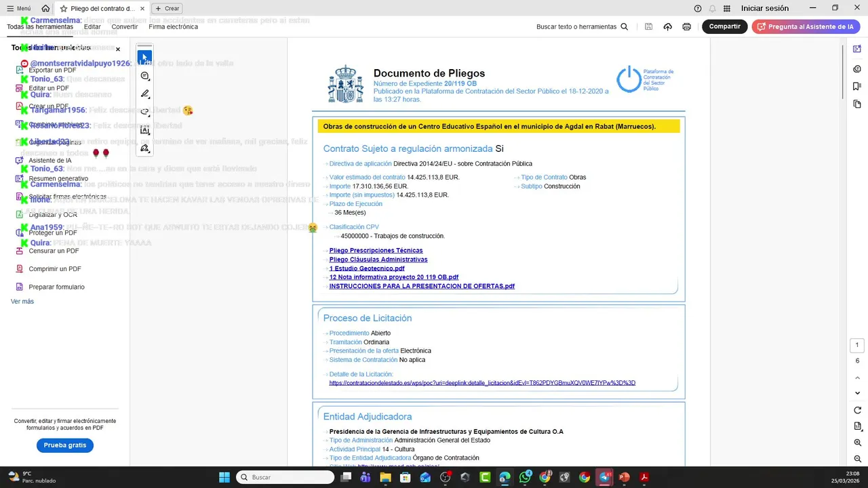Open AI assistant panel icon in right rail
This screenshot has height=488, width=868.
coord(857,50)
